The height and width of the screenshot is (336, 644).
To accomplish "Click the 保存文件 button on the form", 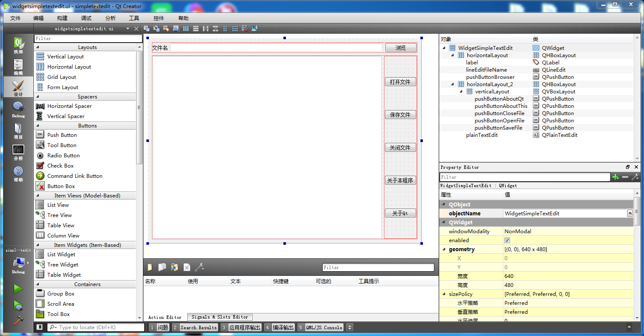I will (400, 114).
